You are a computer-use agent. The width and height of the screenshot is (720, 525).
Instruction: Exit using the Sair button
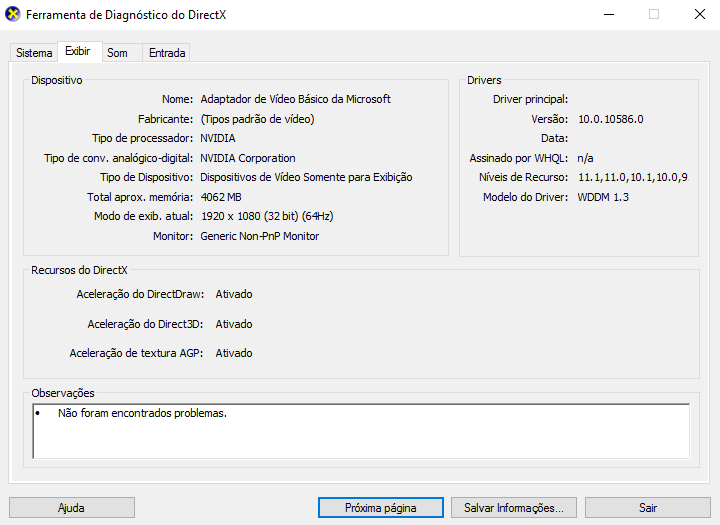point(647,508)
